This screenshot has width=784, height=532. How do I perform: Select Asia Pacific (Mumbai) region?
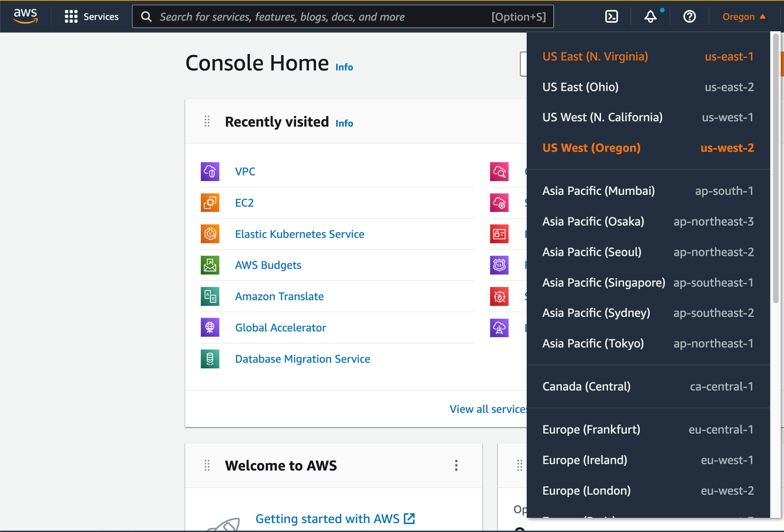648,191
